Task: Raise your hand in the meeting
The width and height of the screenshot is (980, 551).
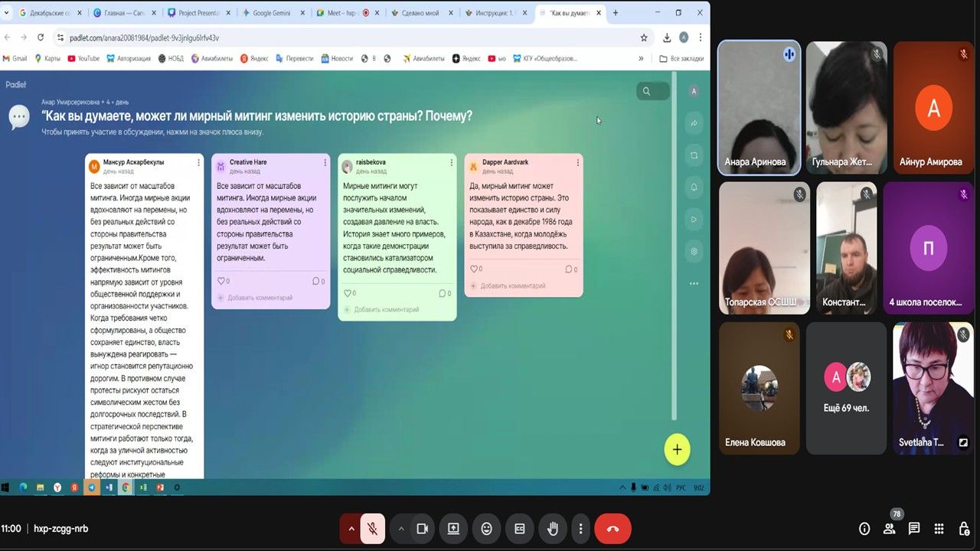Action: point(552,529)
